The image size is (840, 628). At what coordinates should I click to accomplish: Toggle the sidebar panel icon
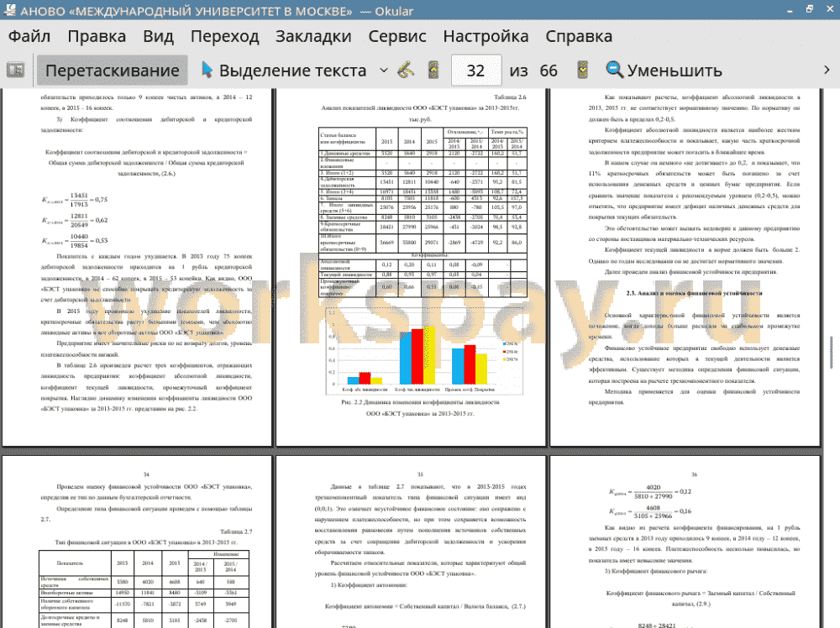(x=15, y=71)
